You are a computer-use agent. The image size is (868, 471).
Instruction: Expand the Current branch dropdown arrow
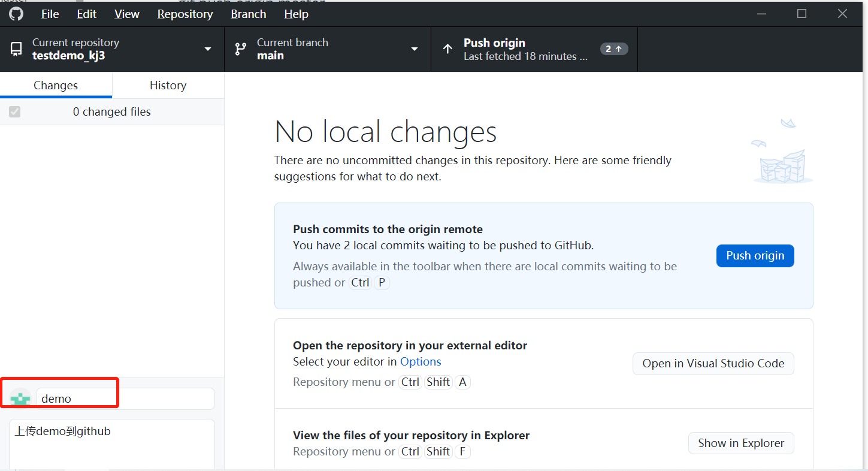(415, 49)
